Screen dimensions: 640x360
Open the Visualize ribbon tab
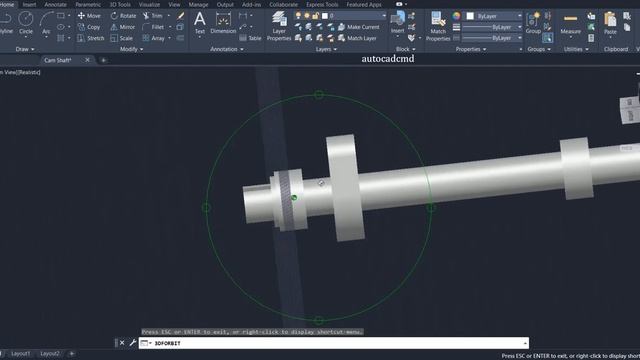tap(149, 4)
